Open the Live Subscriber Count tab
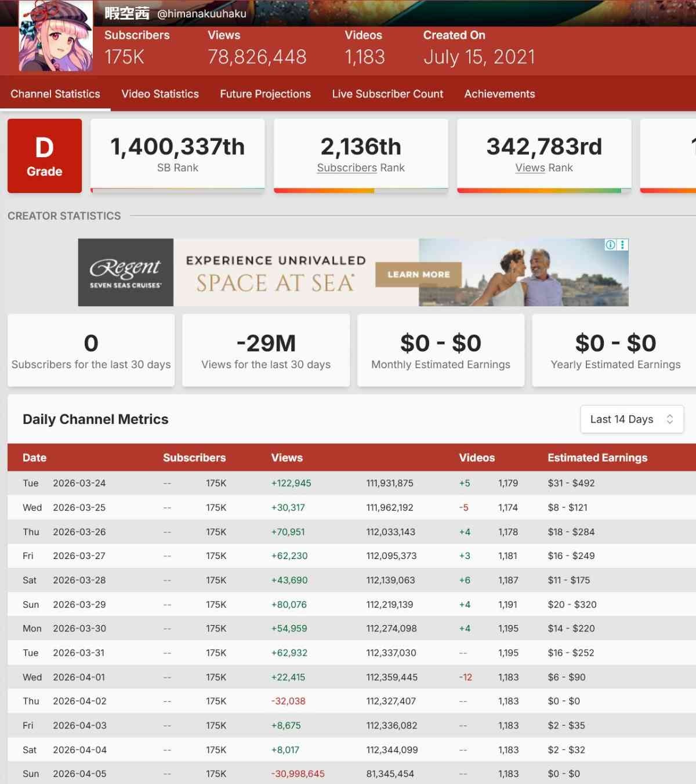This screenshot has width=696, height=784. [387, 94]
